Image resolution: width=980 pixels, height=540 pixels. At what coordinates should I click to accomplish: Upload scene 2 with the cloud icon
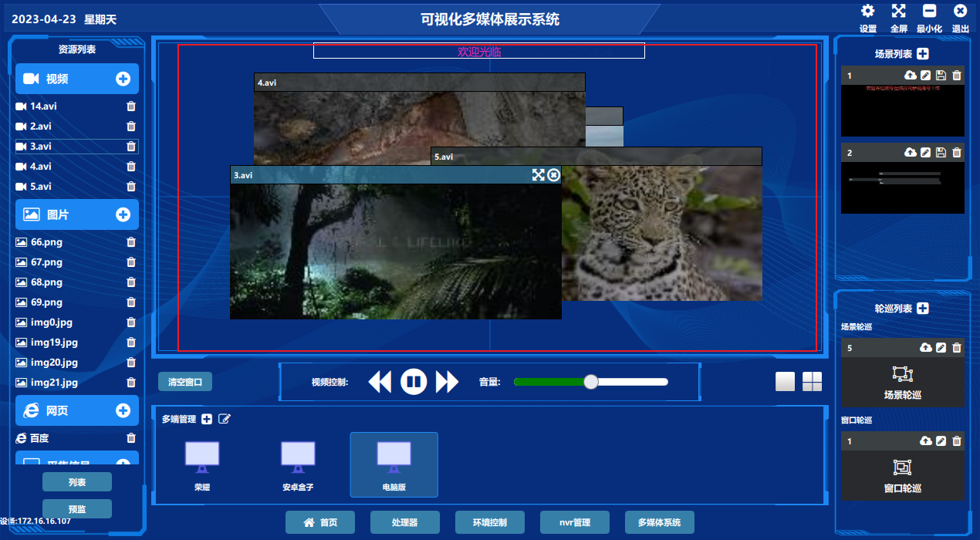911,153
